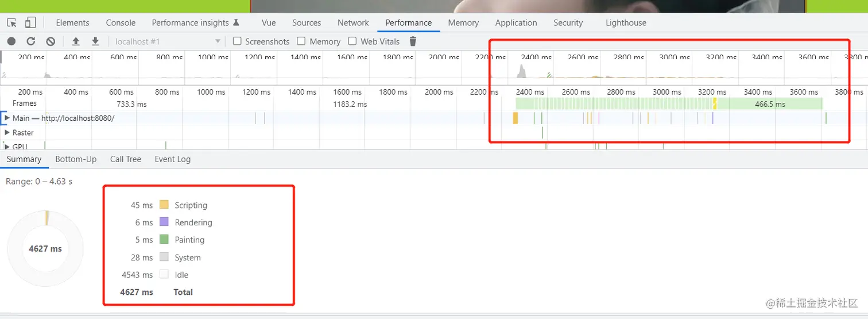This screenshot has width=868, height=319.
Task: Click the save profile download icon
Action: 95,41
